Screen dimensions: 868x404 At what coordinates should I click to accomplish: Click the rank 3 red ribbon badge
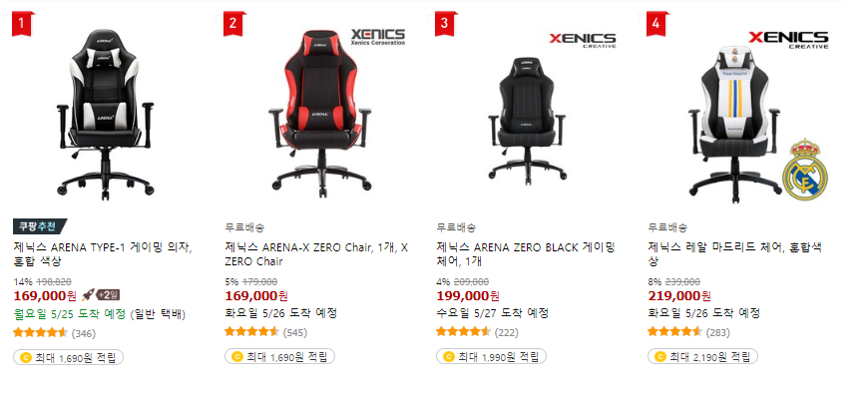(x=445, y=23)
